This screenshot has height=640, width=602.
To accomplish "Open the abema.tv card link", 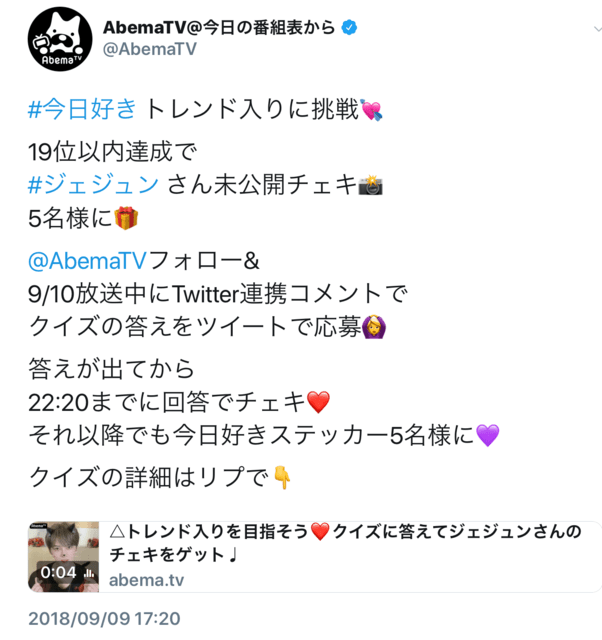I will (x=146, y=580).
